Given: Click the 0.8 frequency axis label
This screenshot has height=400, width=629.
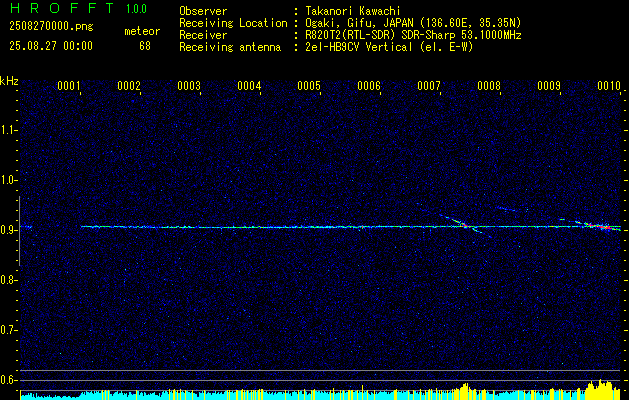Looking at the screenshot, I should pos(8,280).
